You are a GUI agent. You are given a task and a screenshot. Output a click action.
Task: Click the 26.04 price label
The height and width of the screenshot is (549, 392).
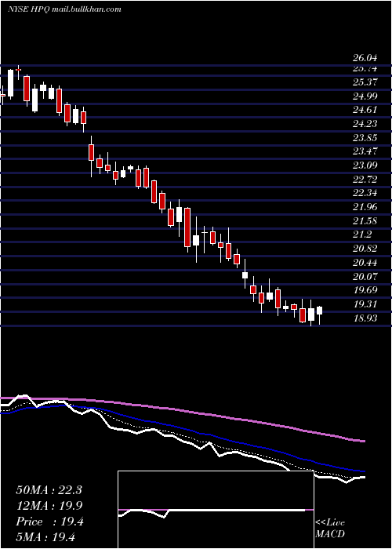tap(365, 58)
